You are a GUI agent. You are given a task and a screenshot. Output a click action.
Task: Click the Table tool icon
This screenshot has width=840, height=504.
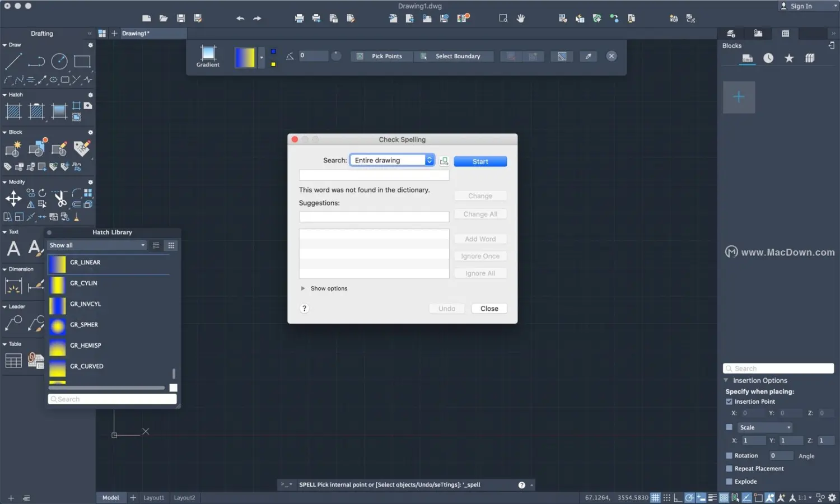[13, 361]
